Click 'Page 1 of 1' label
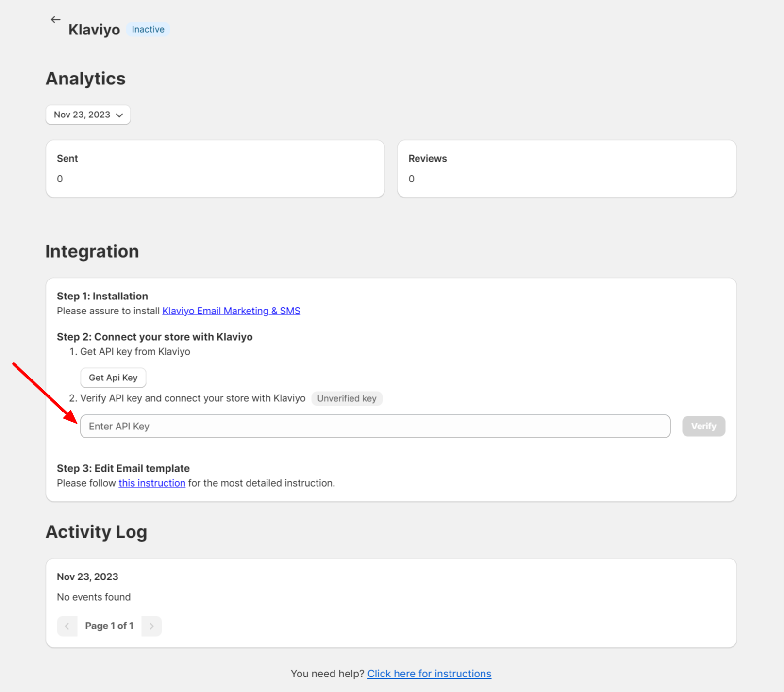The height and width of the screenshot is (692, 784). [109, 626]
